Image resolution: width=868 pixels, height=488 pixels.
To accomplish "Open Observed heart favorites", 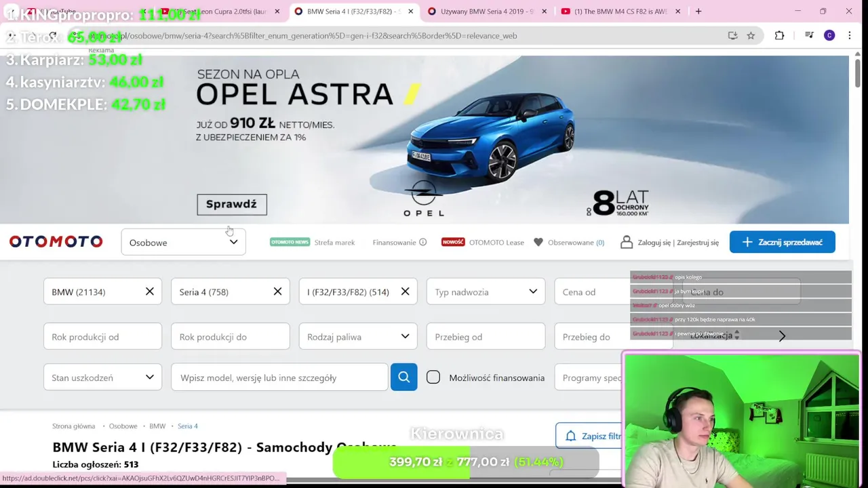I will (538, 242).
